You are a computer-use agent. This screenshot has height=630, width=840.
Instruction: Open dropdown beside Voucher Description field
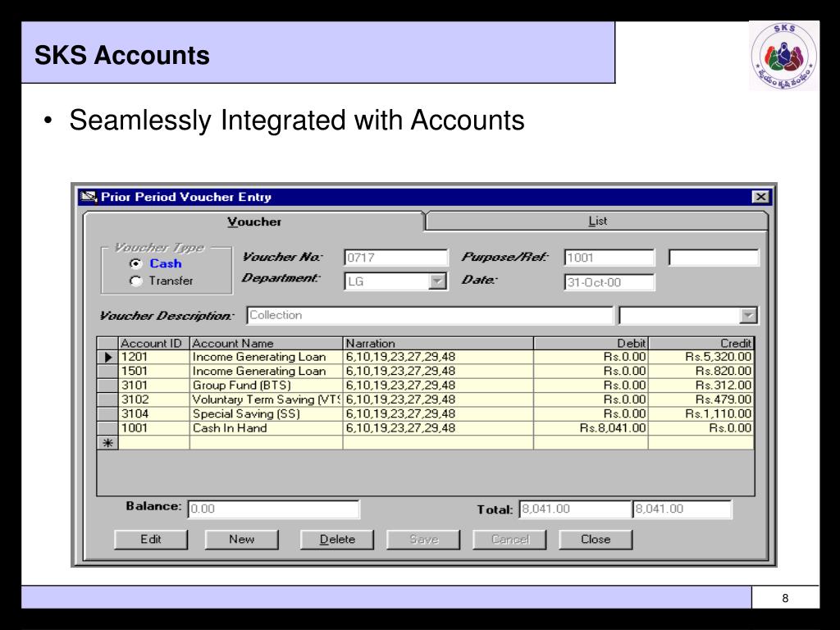[748, 315]
